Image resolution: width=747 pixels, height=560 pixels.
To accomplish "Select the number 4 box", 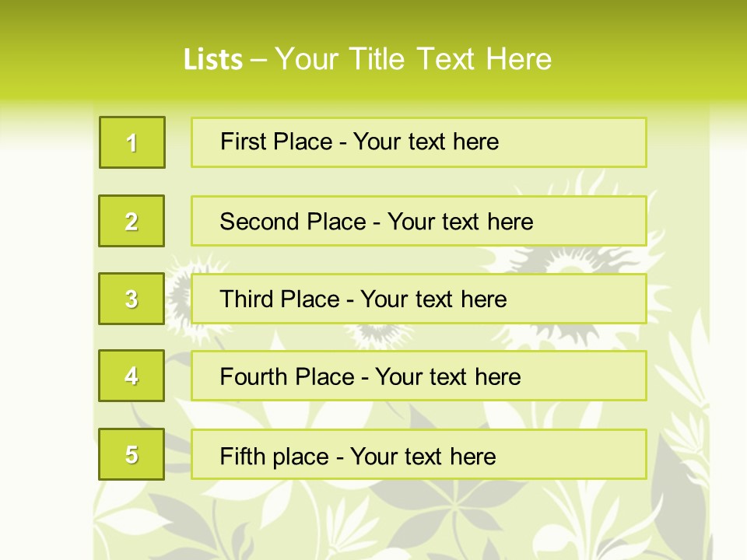I will [132, 376].
